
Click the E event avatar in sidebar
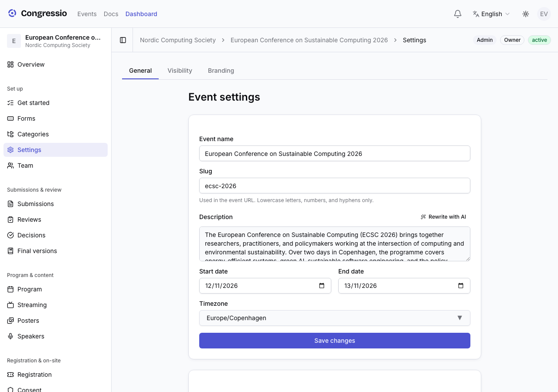click(x=14, y=41)
